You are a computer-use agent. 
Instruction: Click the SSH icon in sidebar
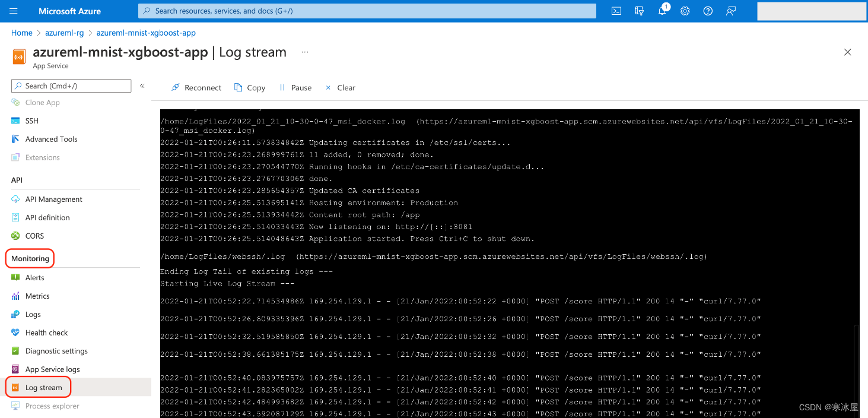coord(15,121)
